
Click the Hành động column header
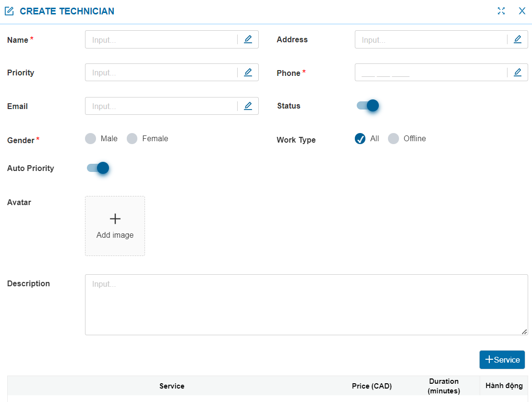point(504,386)
